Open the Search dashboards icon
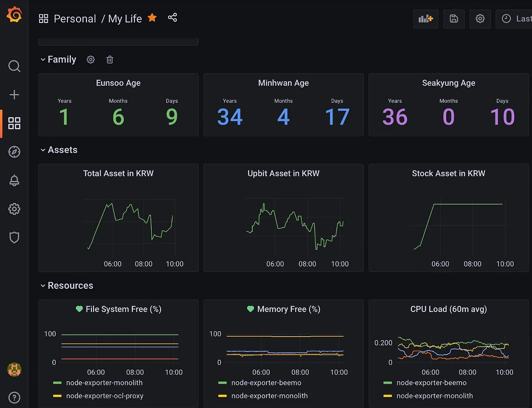This screenshot has width=532, height=408. [x=14, y=66]
